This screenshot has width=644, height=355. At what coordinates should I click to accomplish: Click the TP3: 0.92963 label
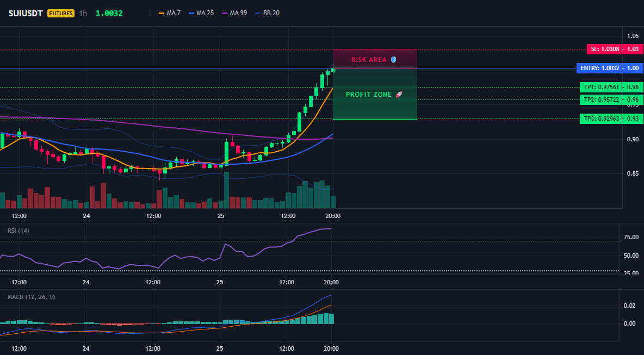click(600, 119)
